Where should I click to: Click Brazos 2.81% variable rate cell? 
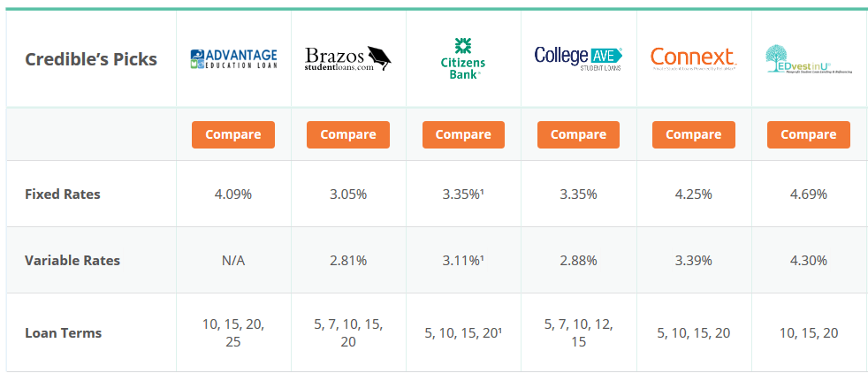(348, 260)
